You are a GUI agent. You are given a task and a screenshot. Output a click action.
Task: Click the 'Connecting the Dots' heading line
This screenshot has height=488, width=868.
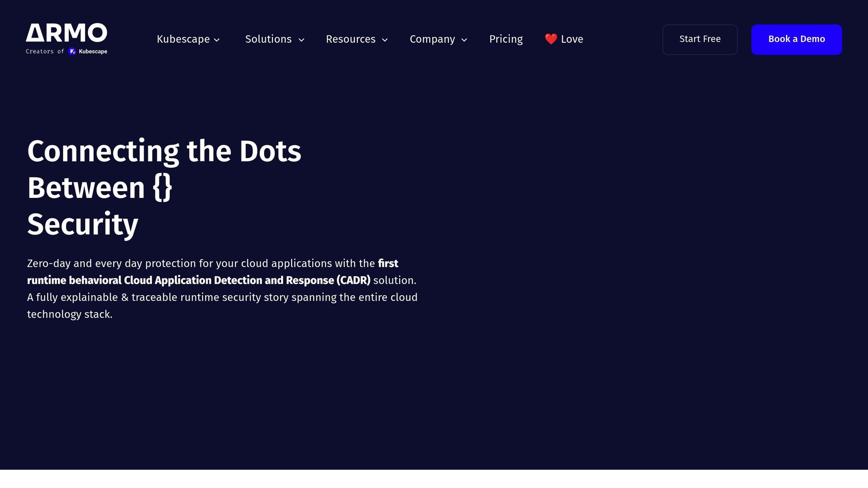tap(164, 151)
